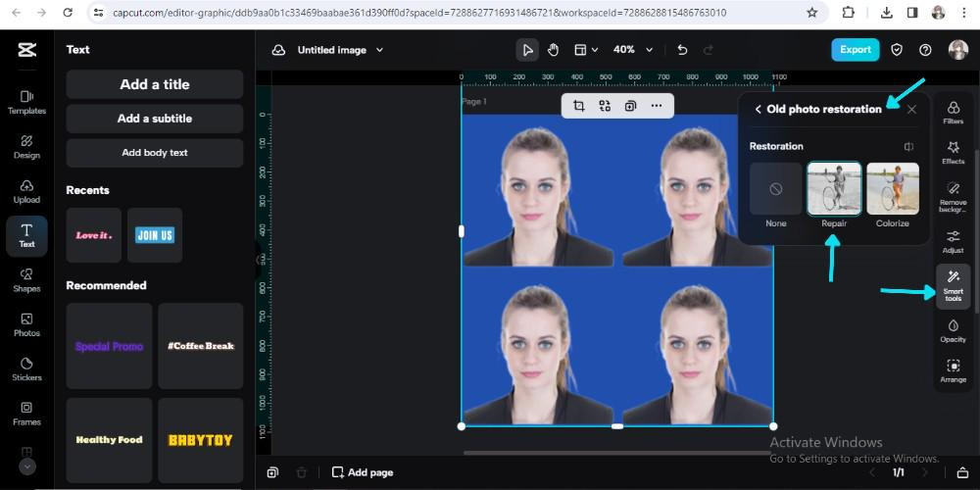The height and width of the screenshot is (490, 980).
Task: Click Add body text button
Action: coord(155,153)
